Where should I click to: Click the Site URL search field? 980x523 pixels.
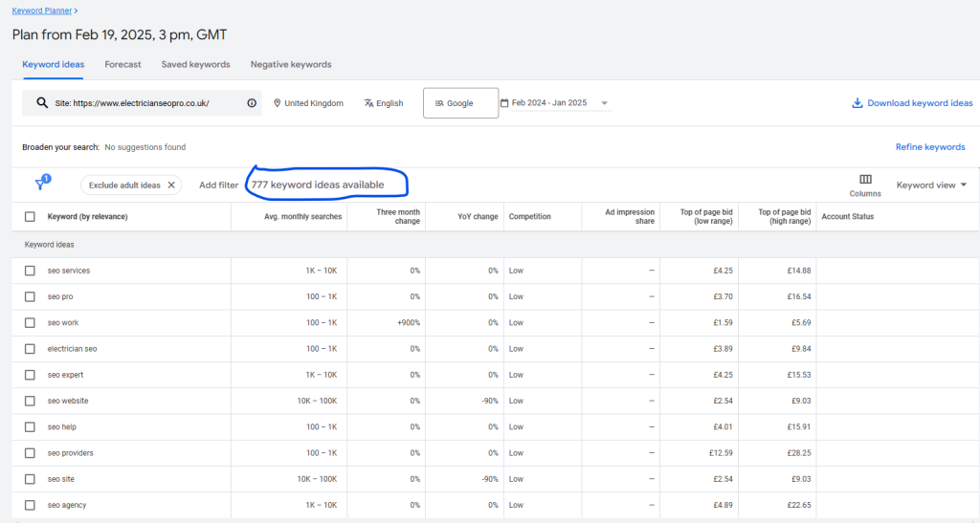(142, 103)
